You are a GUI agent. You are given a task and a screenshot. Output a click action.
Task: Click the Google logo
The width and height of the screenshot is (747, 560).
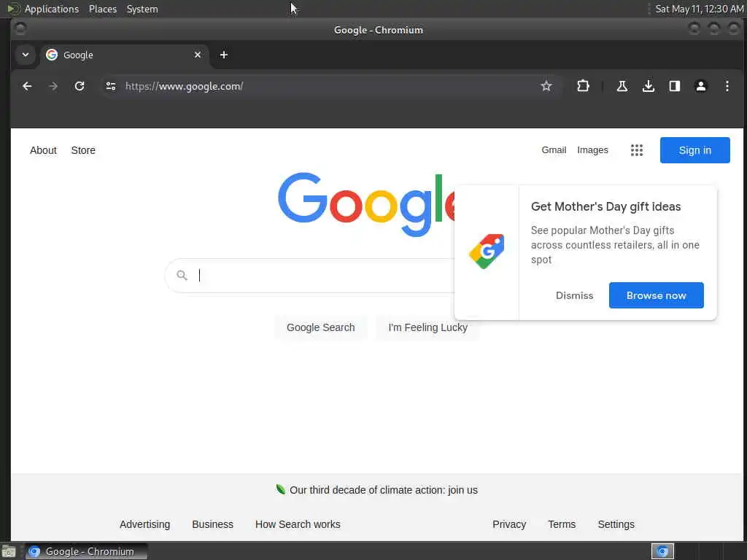click(366, 204)
